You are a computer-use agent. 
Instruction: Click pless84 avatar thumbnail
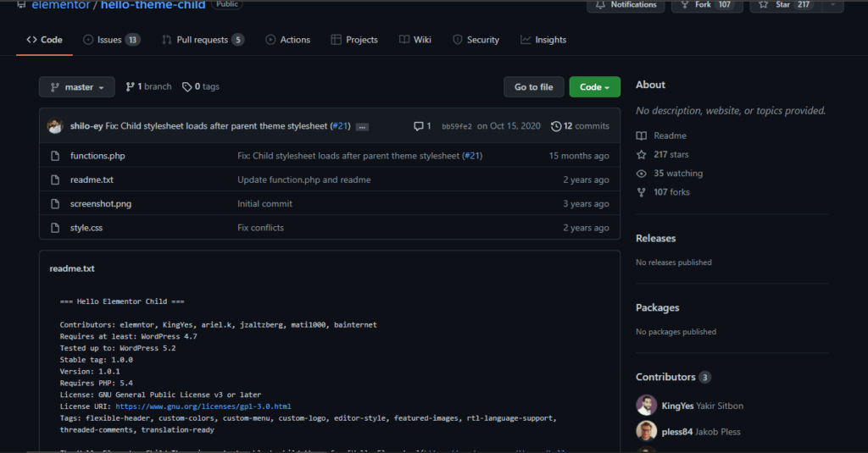point(646,432)
